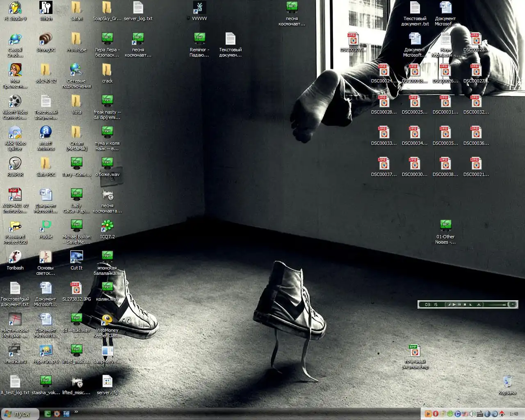Open the HyperSnap 6 shortcut
The height and width of the screenshot is (420, 525).
point(46,351)
